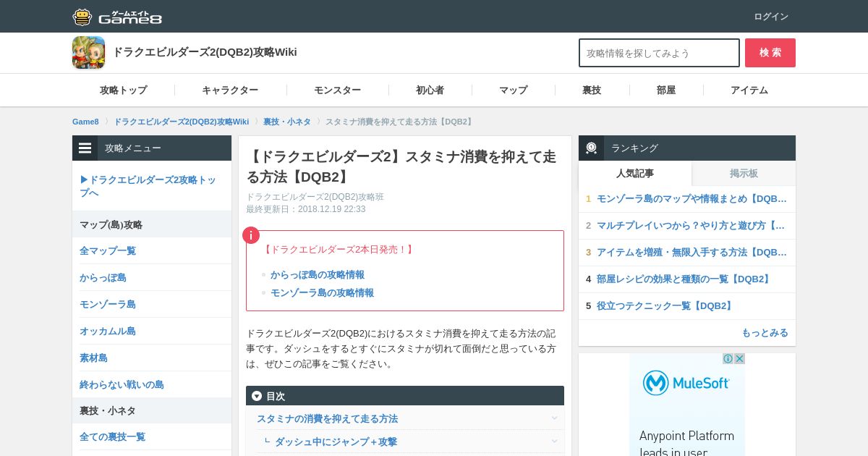Image resolution: width=868 pixels, height=456 pixels.
Task: Open ranking 3 アイテムを増殖・無限入手する方法
Action: (692, 252)
